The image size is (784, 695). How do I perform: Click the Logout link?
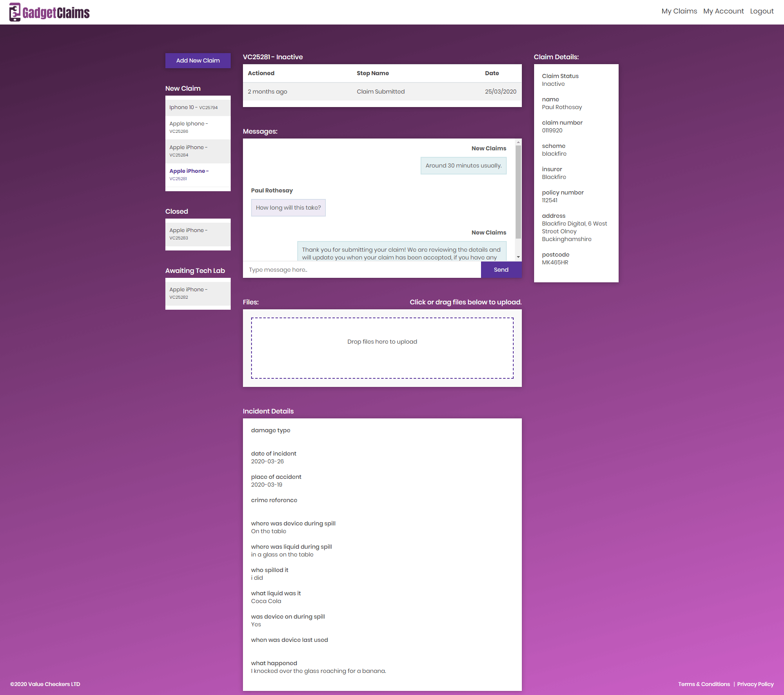point(762,11)
